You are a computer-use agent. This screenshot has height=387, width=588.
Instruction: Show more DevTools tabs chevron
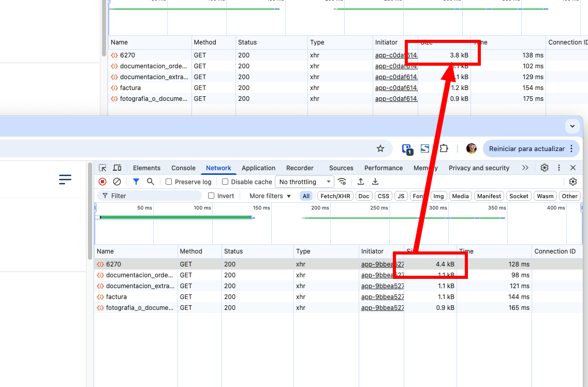525,168
